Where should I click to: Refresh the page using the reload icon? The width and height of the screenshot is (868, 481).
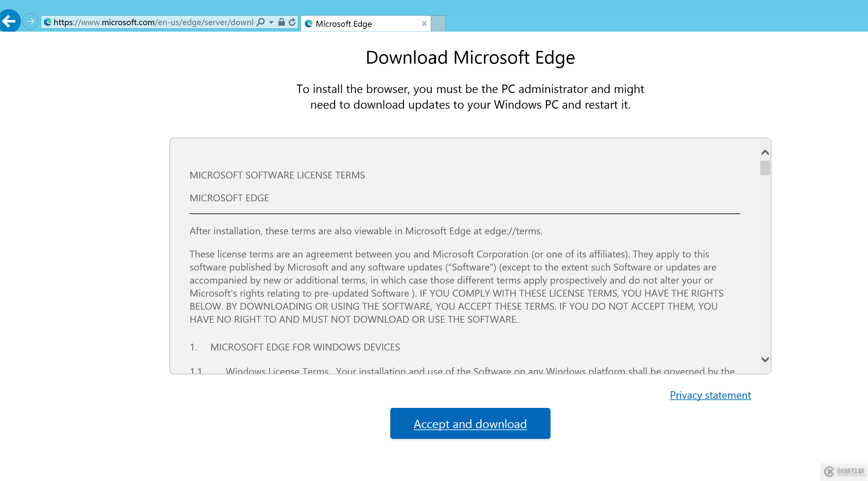tap(292, 22)
